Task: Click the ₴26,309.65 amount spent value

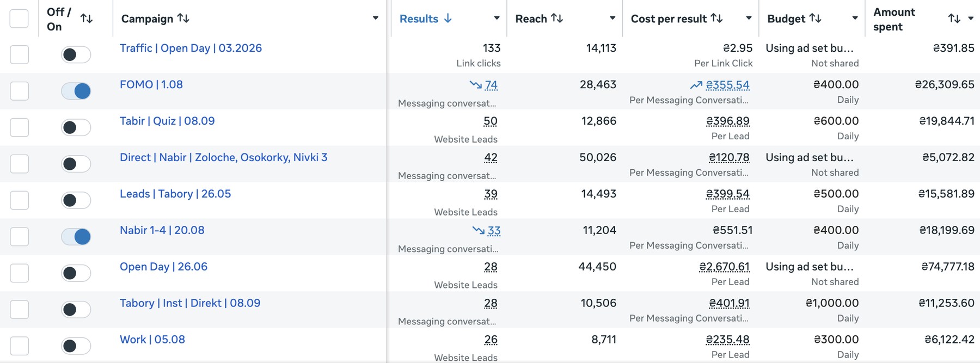Action: click(x=945, y=84)
